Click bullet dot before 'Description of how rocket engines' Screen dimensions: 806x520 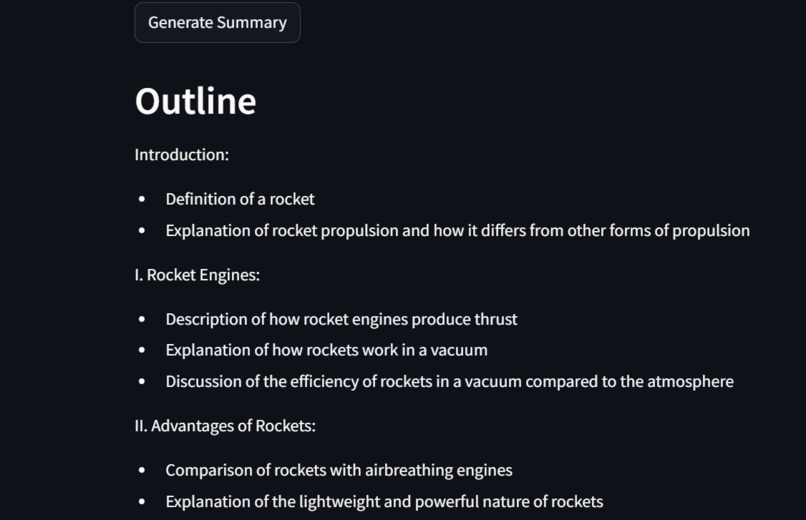pyautogui.click(x=142, y=319)
